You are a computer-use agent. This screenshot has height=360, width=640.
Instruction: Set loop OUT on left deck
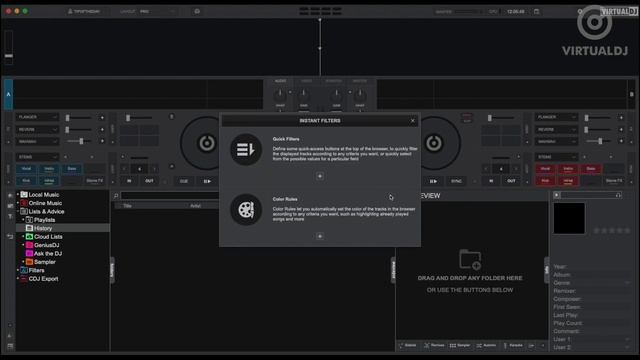[149, 181]
